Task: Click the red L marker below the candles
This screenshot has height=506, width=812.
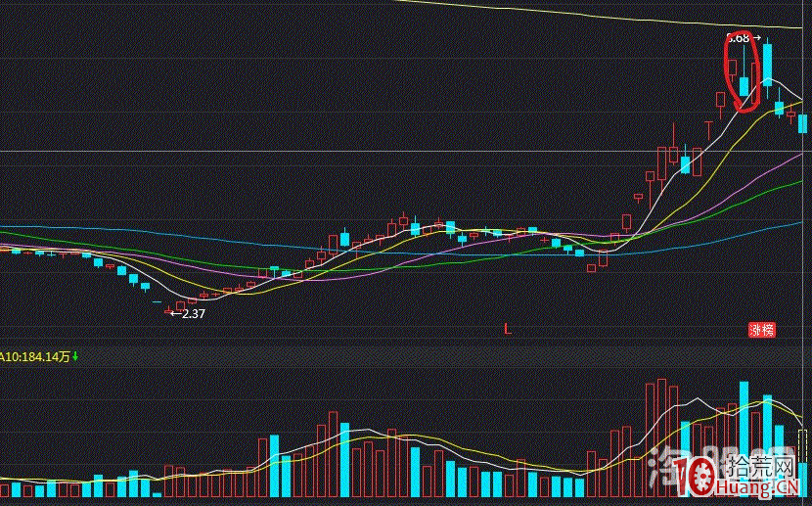Action: click(508, 329)
